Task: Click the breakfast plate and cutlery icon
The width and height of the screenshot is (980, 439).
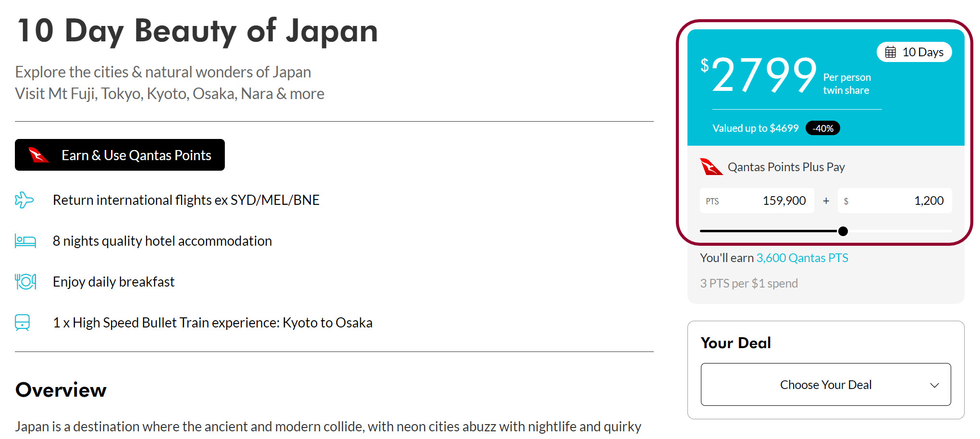Action: coord(25,282)
